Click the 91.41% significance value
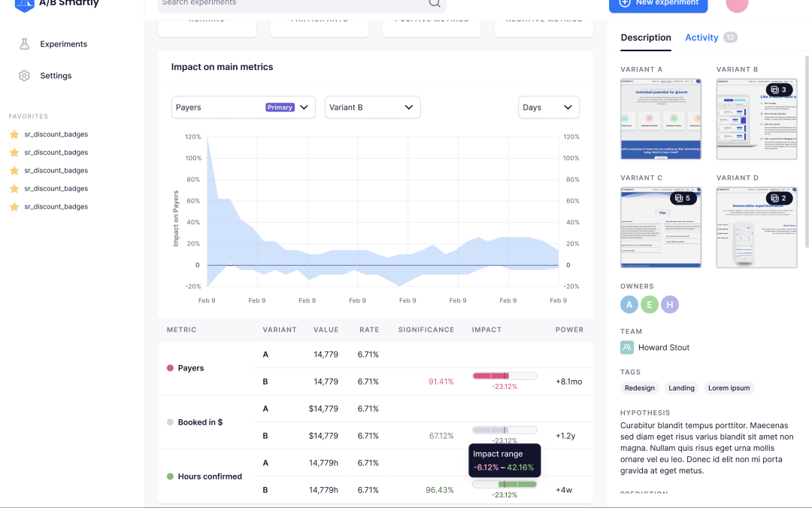The height and width of the screenshot is (508, 812). (441, 382)
